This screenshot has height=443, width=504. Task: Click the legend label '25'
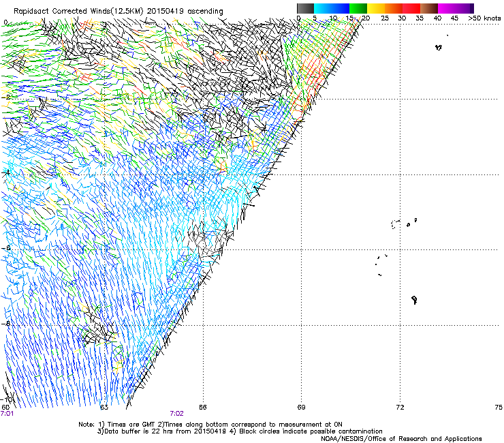(x=385, y=18)
